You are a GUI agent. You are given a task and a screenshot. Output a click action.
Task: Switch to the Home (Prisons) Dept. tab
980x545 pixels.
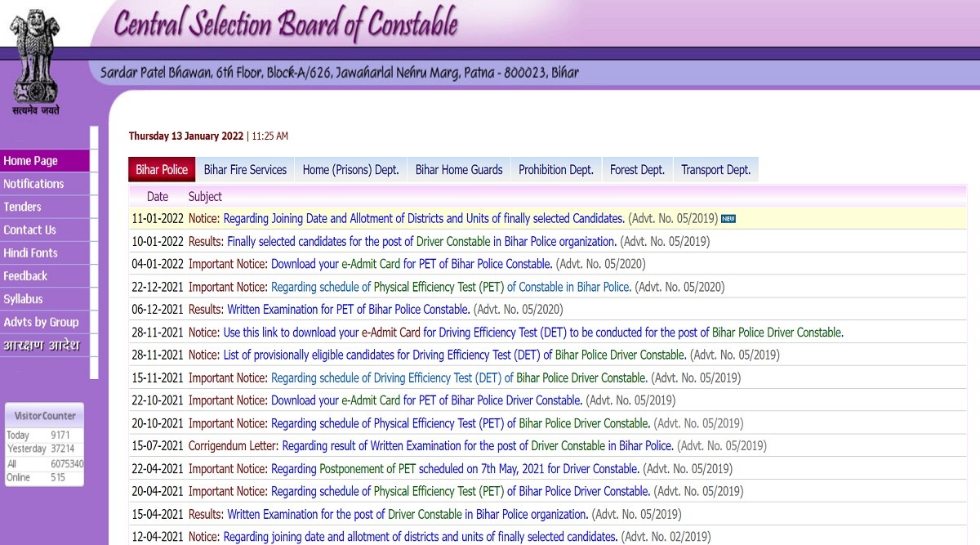coord(350,170)
